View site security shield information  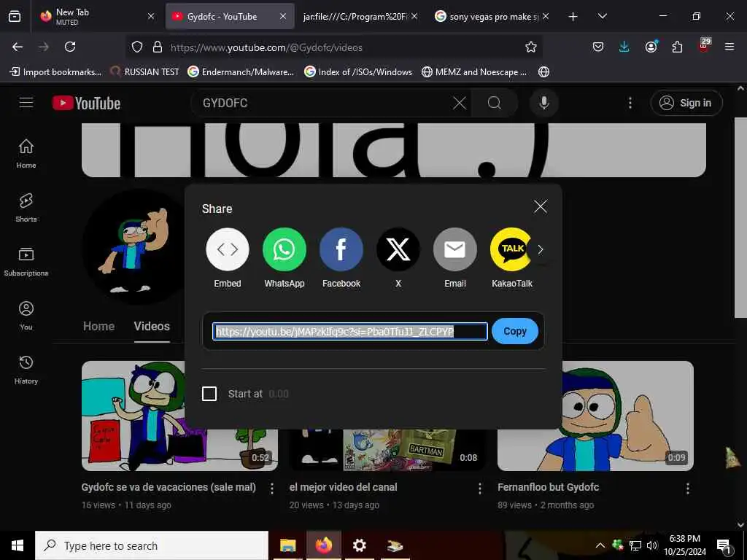[137, 47]
